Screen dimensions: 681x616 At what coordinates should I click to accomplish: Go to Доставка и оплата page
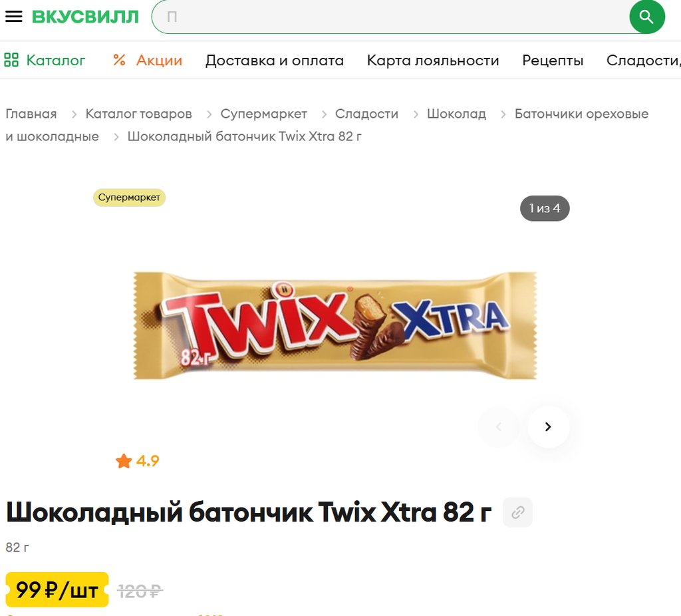coord(275,60)
